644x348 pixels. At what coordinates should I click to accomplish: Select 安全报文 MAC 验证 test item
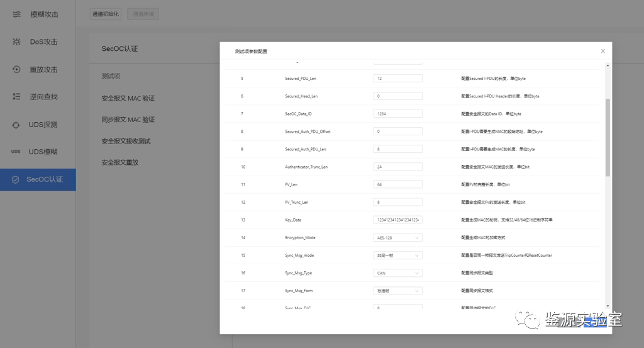click(128, 99)
